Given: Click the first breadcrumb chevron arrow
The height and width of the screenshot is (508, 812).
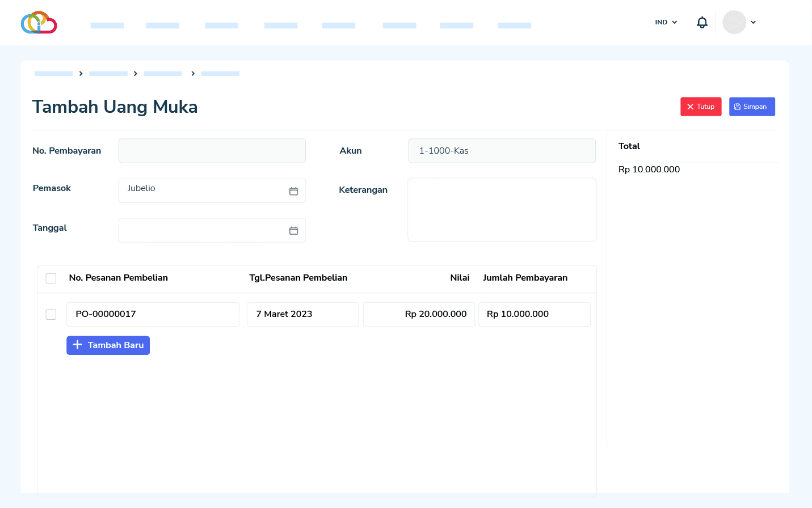Looking at the screenshot, I should (x=81, y=74).
